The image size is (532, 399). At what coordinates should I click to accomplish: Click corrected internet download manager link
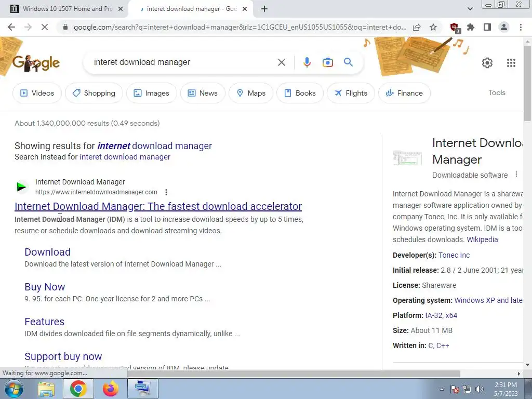pos(155,146)
